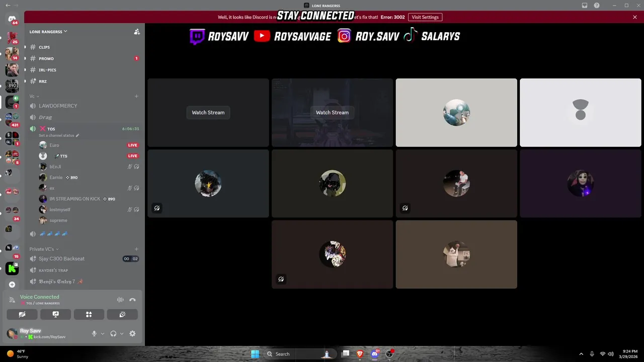Dismiss the error 3002 banner
The height and width of the screenshot is (362, 644).
[x=635, y=17]
